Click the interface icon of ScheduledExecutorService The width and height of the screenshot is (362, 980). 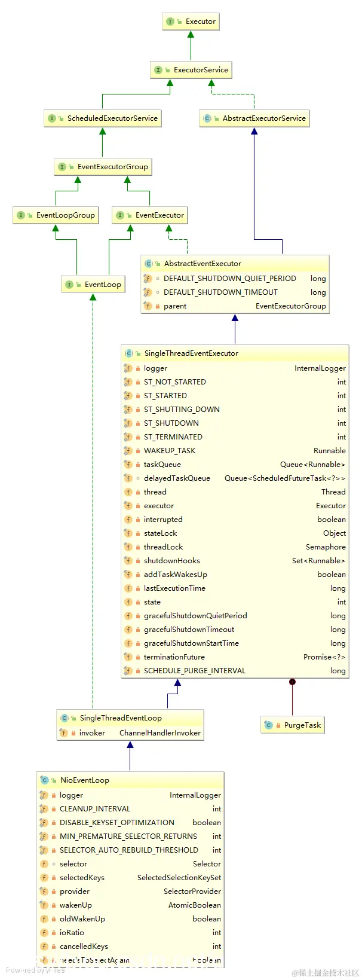[52, 118]
